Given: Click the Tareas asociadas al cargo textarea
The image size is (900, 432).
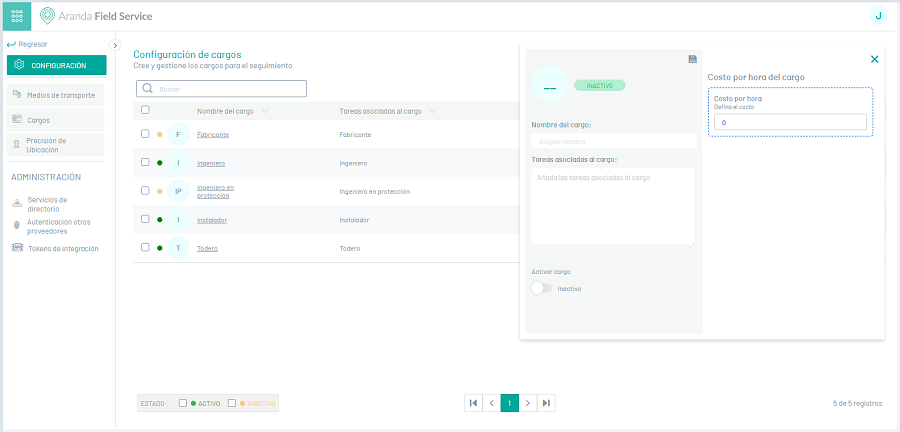Looking at the screenshot, I should point(612,206).
